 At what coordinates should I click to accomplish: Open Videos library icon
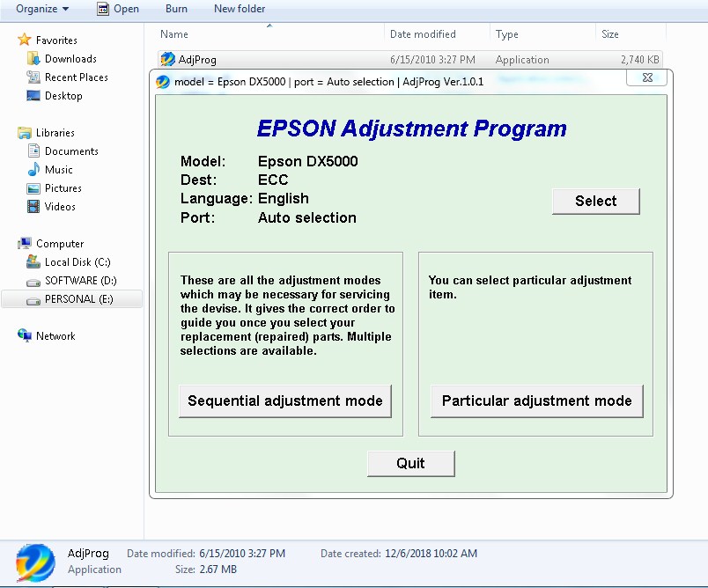coord(33,207)
